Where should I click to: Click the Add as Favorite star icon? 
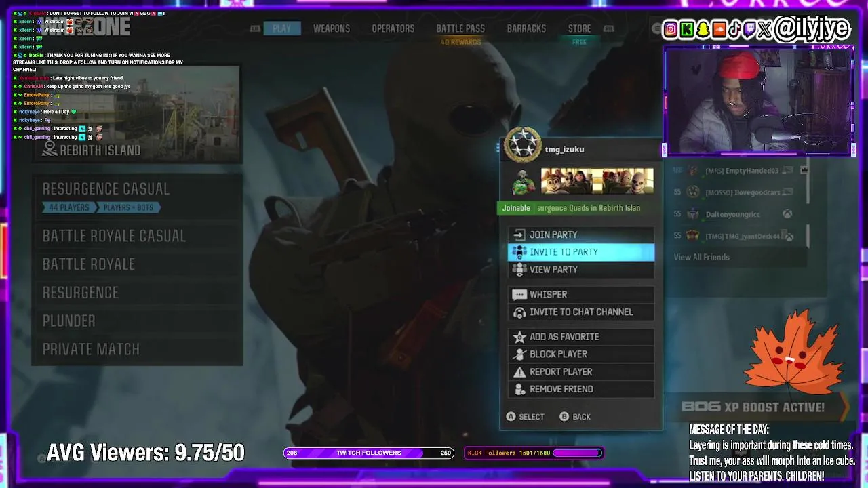coord(519,337)
